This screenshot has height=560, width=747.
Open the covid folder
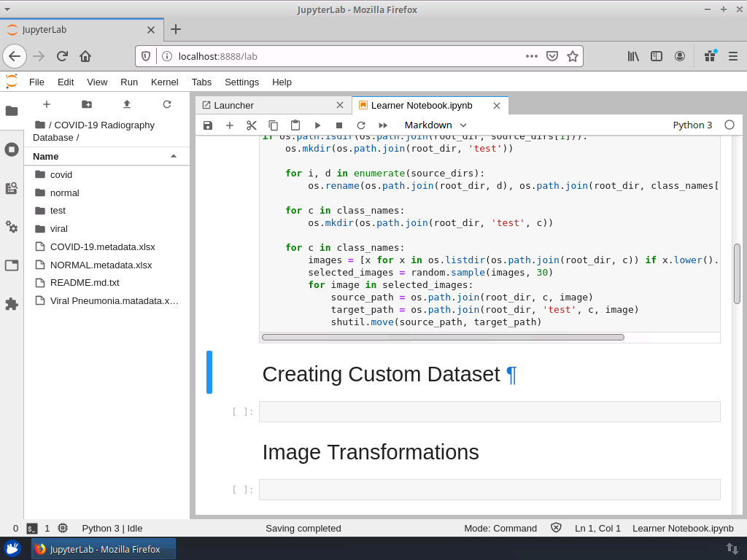61,175
